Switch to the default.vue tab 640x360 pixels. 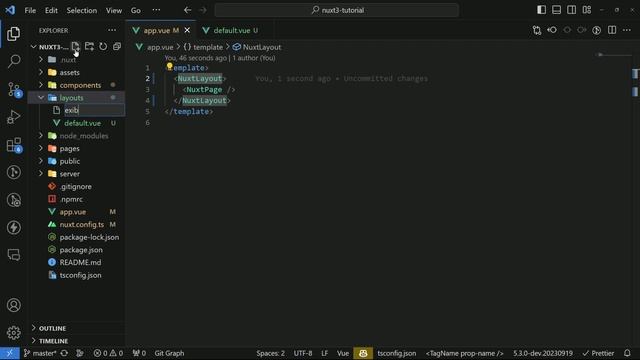(231, 30)
